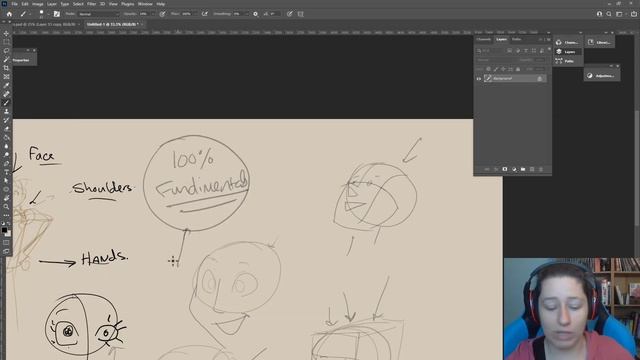
Task: Select the Rectangular Marquee tool
Action: (6, 42)
